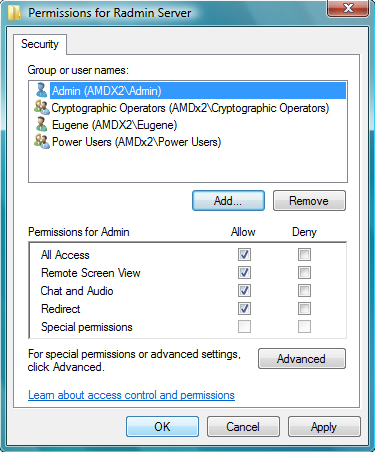The image size is (375, 452).
Task: Click the Eugene user icon
Action: [x=41, y=124]
